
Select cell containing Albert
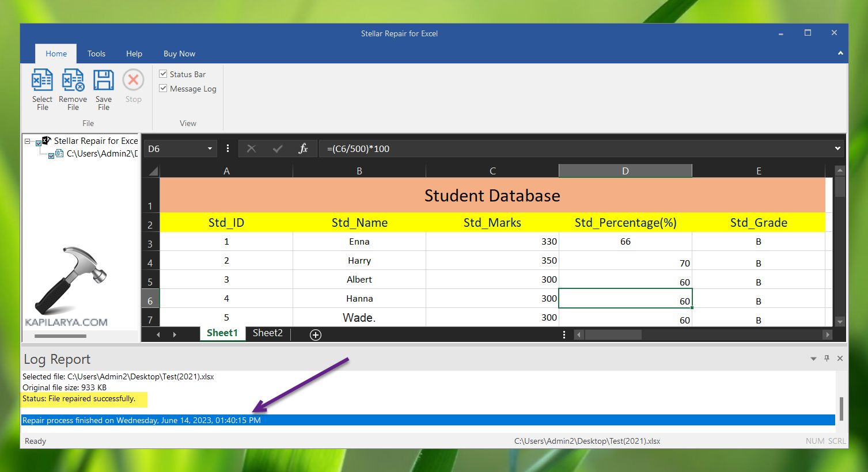(359, 280)
